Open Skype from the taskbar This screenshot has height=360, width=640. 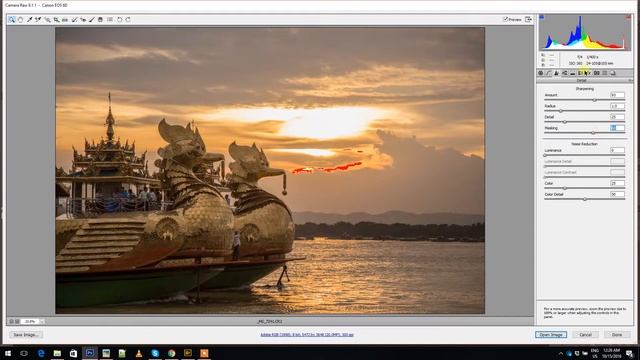point(155,353)
